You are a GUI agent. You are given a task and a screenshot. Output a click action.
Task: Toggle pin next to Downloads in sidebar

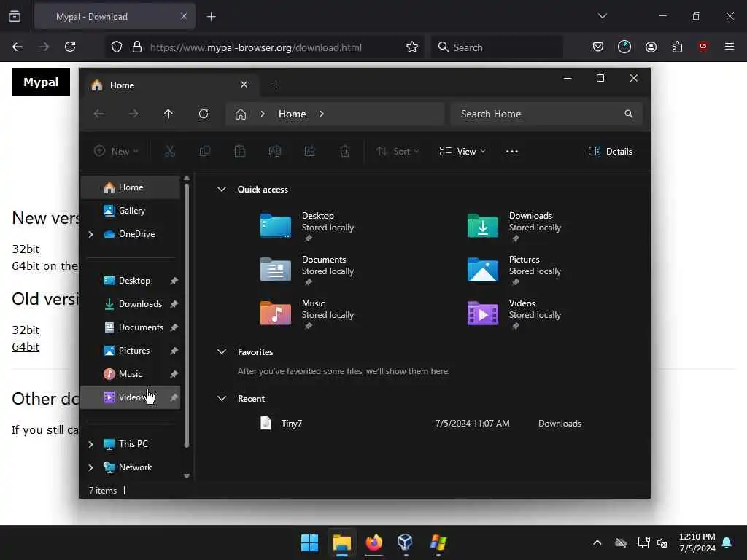pyautogui.click(x=174, y=304)
